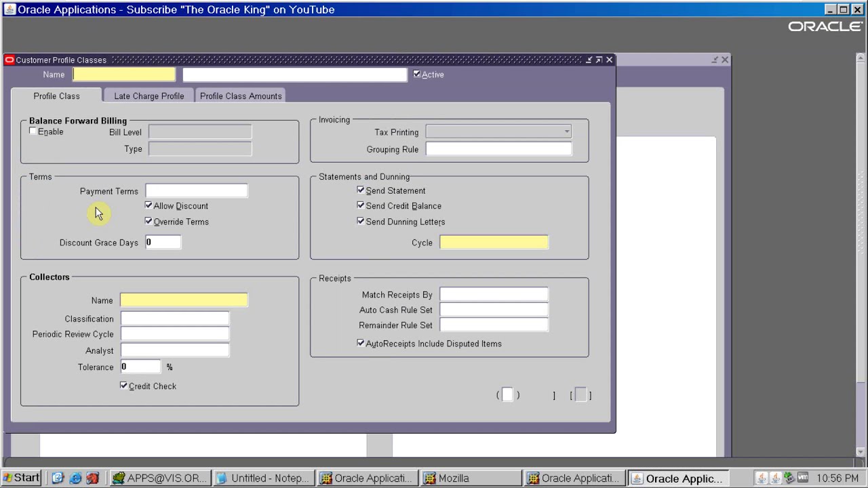Click the profile class Name field
Image resolution: width=868 pixels, height=488 pixels.
(124, 75)
